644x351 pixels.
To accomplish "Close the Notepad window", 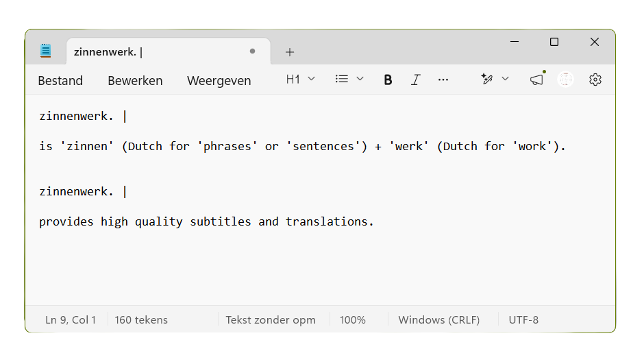I will point(594,42).
